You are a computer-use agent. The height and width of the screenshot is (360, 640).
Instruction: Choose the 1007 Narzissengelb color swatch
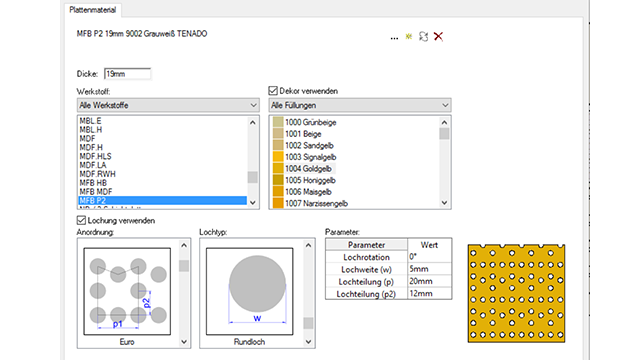(278, 203)
